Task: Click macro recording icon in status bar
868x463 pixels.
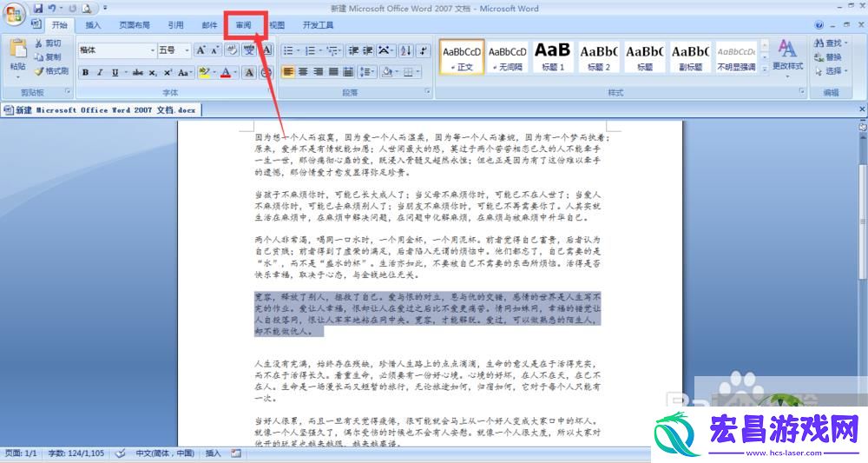Action: (236, 453)
